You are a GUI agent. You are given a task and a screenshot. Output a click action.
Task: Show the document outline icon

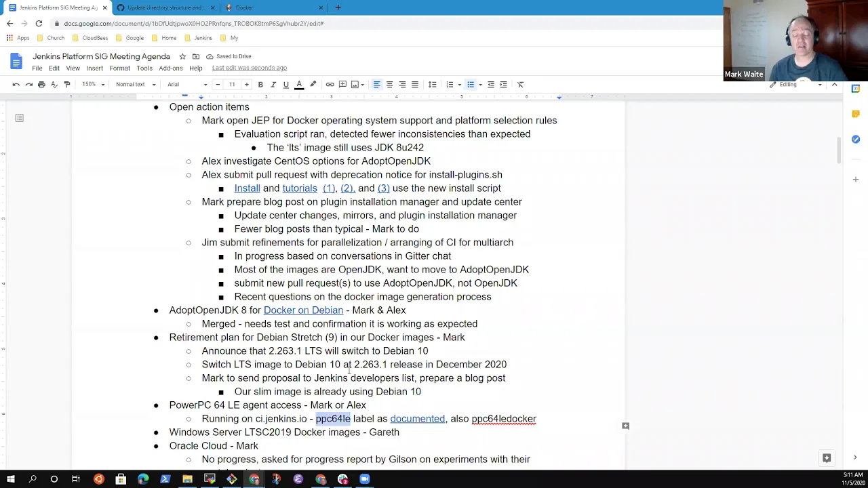tap(19, 118)
